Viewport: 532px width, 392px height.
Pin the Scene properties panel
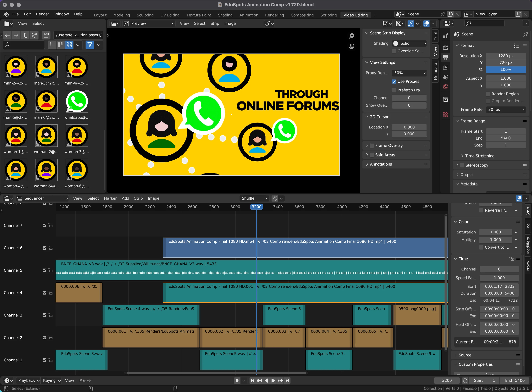(x=526, y=34)
